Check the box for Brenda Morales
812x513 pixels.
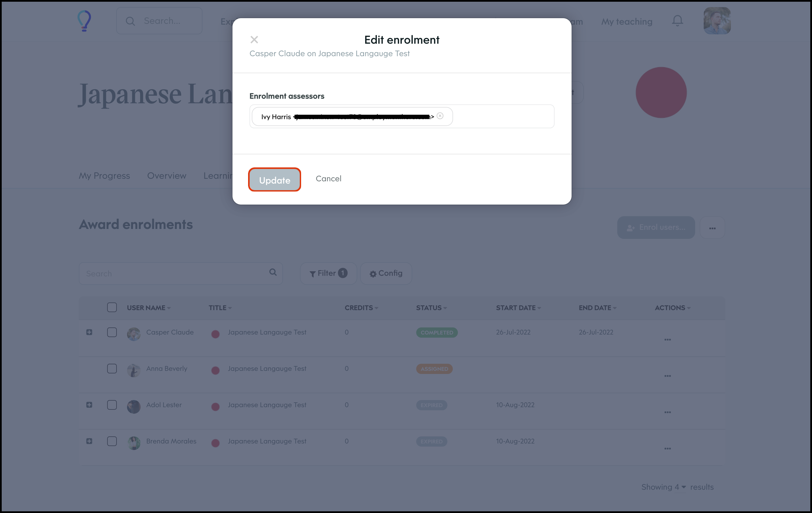pyautogui.click(x=112, y=441)
